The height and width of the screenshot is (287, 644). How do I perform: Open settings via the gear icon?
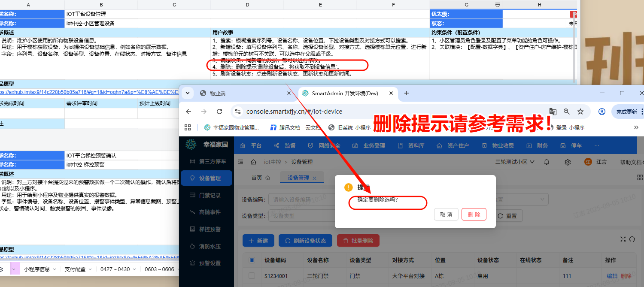(x=568, y=162)
